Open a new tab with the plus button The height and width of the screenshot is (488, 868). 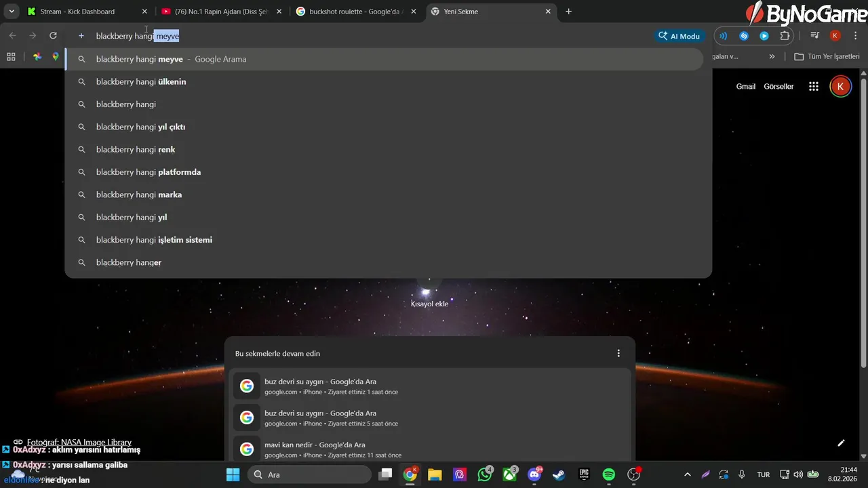coord(568,12)
